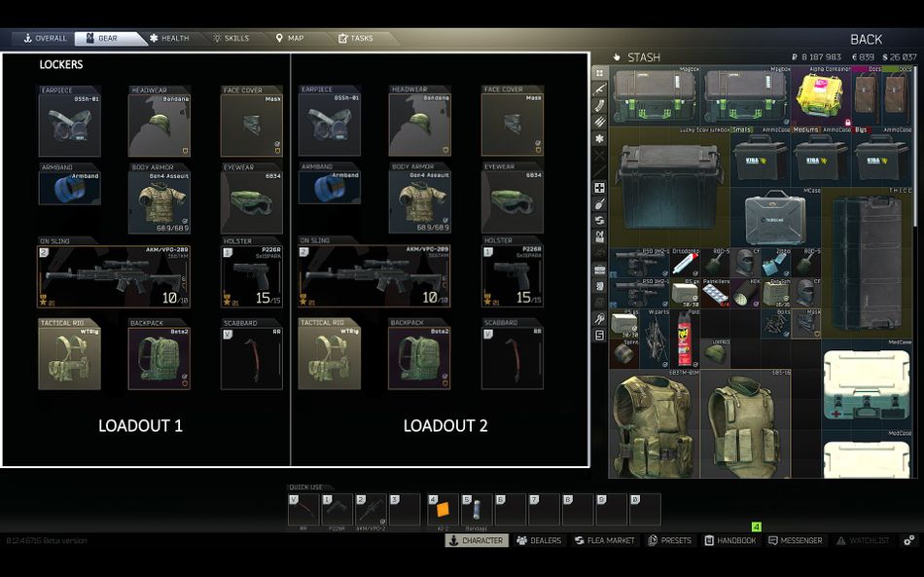Screen dimensions: 924x577
Task: Select Loadout 2 6B34 eyewear slot
Action: click(x=512, y=201)
